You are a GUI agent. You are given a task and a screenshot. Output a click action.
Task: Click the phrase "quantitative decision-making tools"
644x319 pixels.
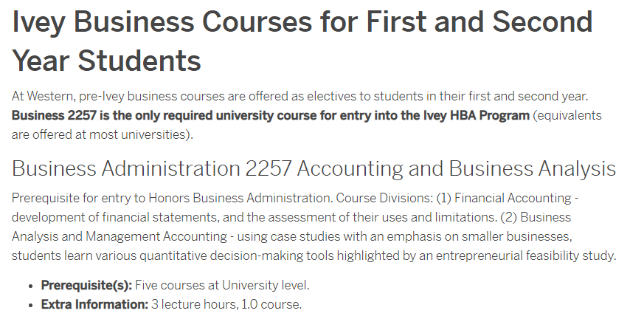tap(237, 255)
